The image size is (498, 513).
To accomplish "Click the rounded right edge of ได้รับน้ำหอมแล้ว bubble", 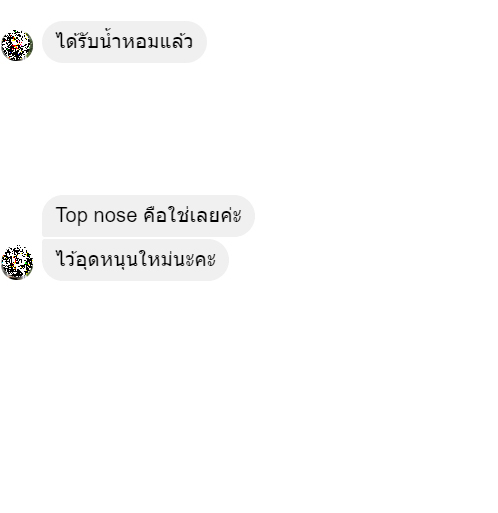I will click(x=200, y=42).
